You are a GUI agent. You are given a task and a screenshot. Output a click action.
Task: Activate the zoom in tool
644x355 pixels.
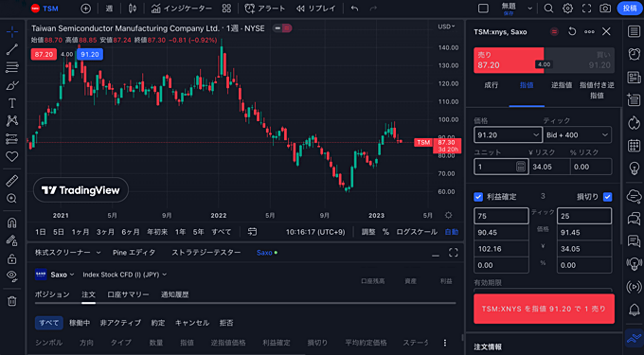pos(12,199)
